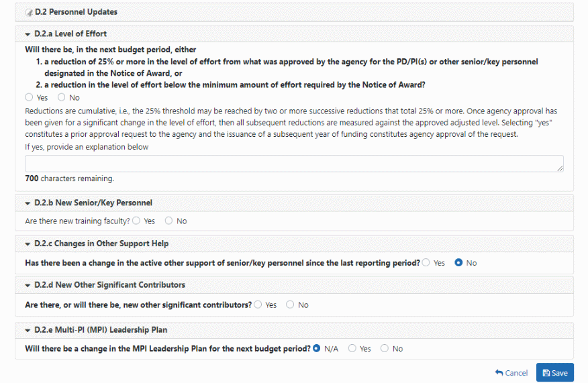This screenshot has width=588, height=383.
Task: Collapse D.2.c Changes in Other Support section
Action: click(28, 243)
